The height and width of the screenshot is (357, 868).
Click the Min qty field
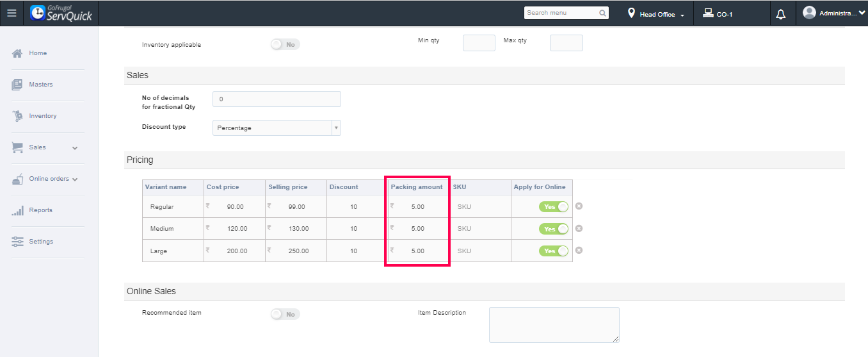click(x=479, y=43)
